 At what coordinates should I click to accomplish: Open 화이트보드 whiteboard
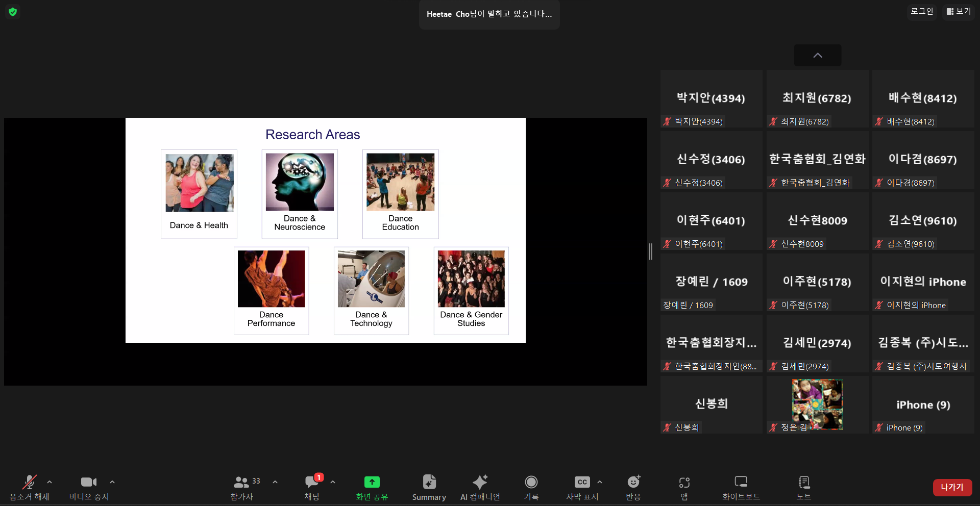pyautogui.click(x=741, y=488)
